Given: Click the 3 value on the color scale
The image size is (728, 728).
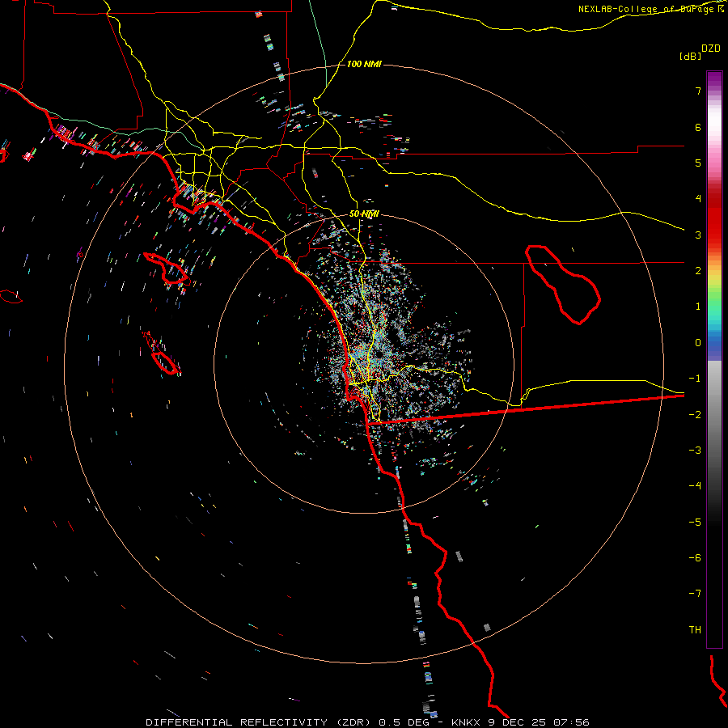Looking at the screenshot, I should pyautogui.click(x=698, y=235).
